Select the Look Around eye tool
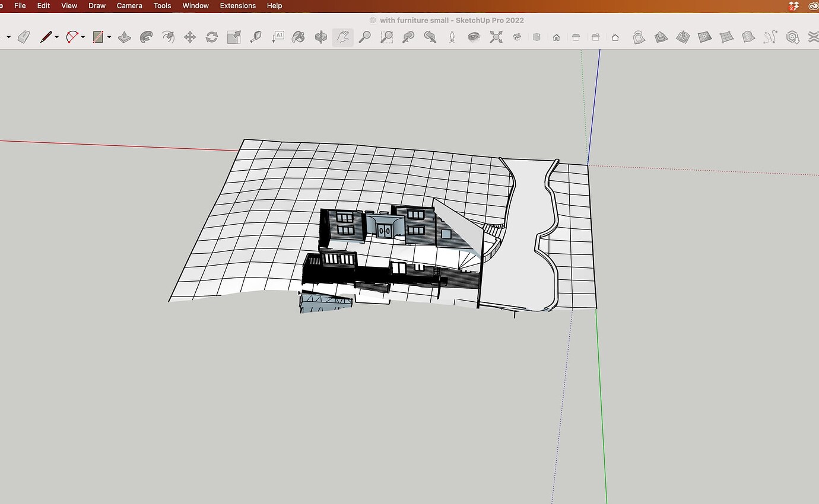 pyautogui.click(x=473, y=37)
